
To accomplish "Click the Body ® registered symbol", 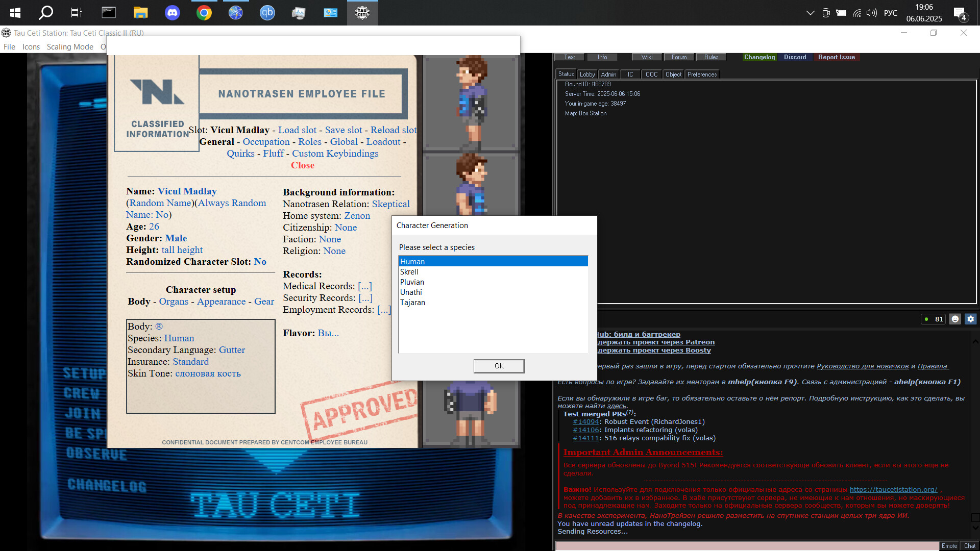I will coord(159,327).
